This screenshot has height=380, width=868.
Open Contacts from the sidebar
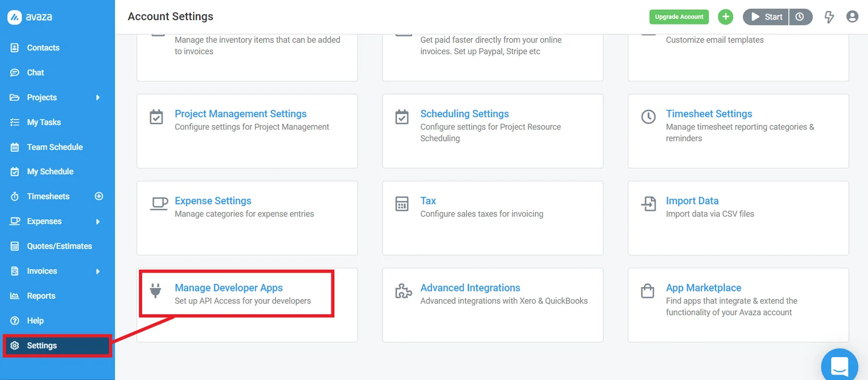point(43,48)
